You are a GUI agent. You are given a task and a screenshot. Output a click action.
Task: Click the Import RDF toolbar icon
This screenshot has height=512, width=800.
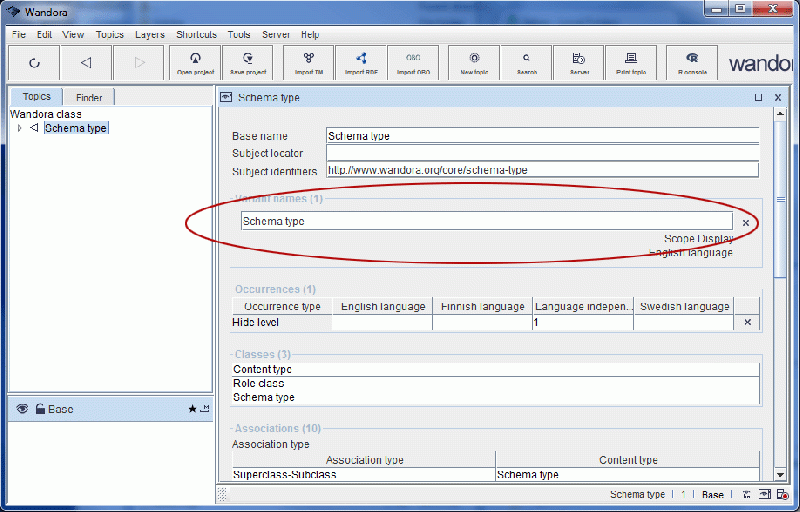coord(361,62)
